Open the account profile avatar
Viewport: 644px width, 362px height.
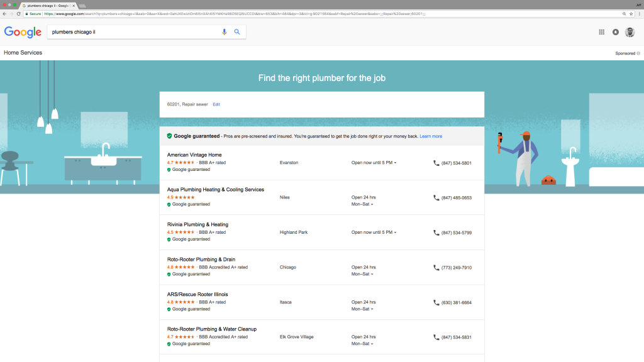(x=630, y=32)
